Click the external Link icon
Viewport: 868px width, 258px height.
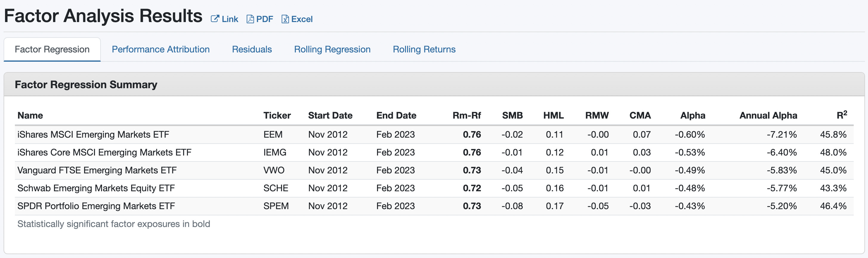click(215, 19)
